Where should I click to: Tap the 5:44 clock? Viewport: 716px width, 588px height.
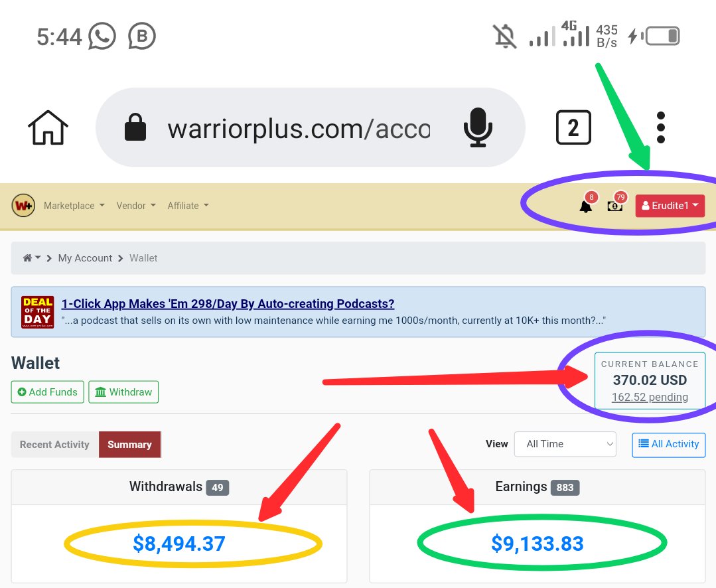tap(59, 37)
